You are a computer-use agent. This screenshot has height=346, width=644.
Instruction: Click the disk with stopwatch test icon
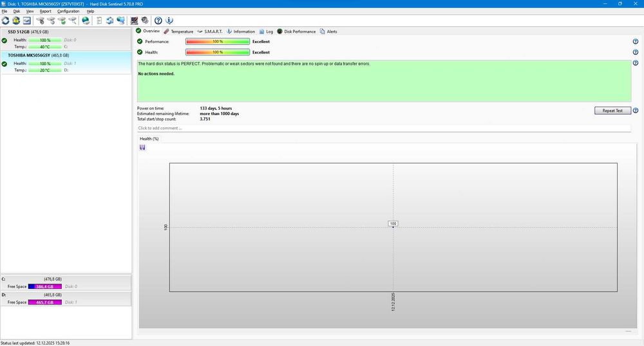pyautogui.click(x=40, y=21)
